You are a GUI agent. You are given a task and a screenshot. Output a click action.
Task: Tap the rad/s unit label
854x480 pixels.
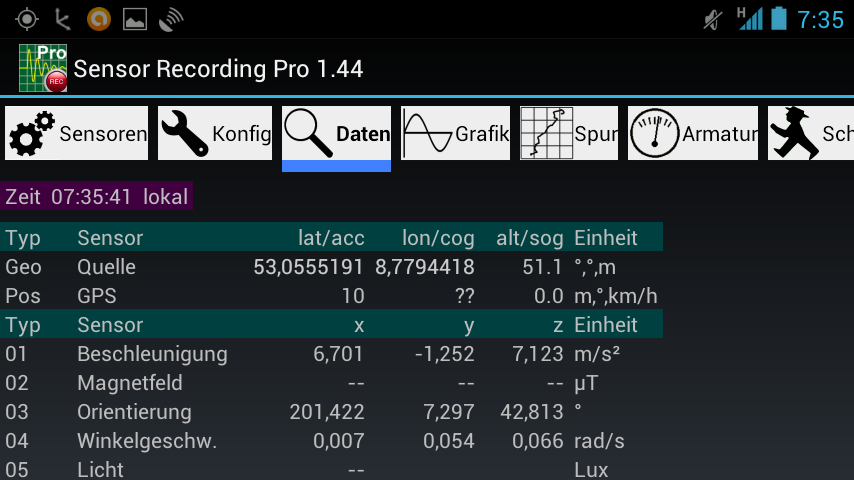tap(599, 441)
